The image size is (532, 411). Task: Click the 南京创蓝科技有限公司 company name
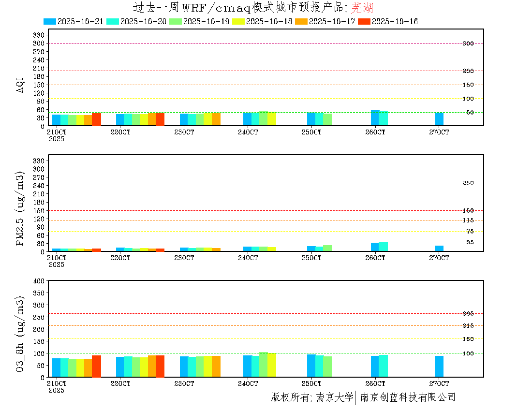click(408, 397)
